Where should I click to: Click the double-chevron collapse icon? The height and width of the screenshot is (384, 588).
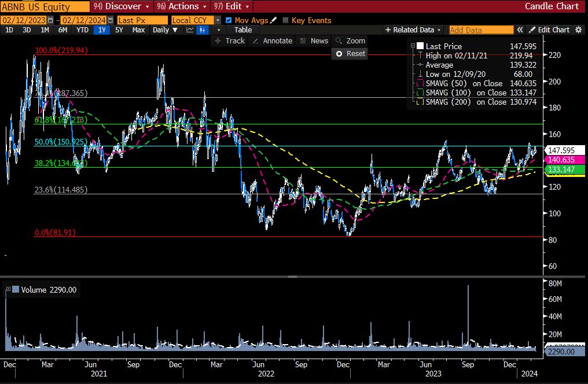pyautogui.click(x=520, y=29)
